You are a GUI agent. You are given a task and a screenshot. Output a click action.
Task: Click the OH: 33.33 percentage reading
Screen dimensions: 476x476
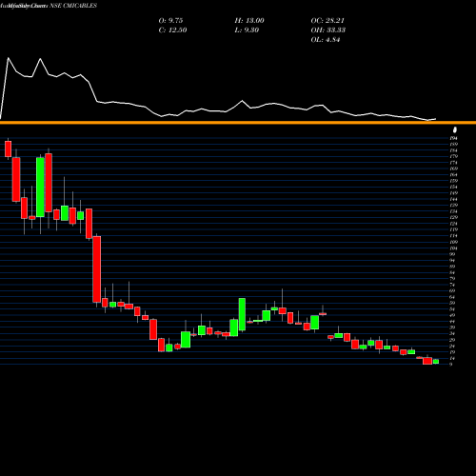(328, 30)
